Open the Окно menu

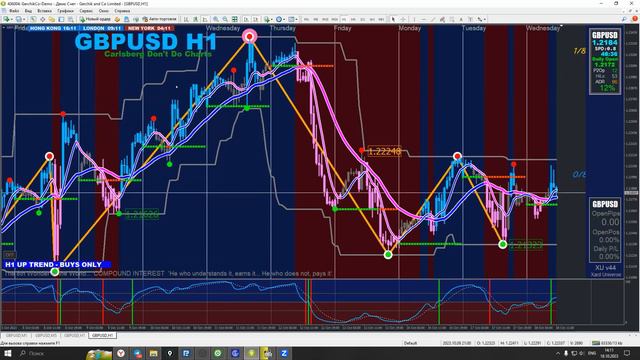click(x=104, y=11)
